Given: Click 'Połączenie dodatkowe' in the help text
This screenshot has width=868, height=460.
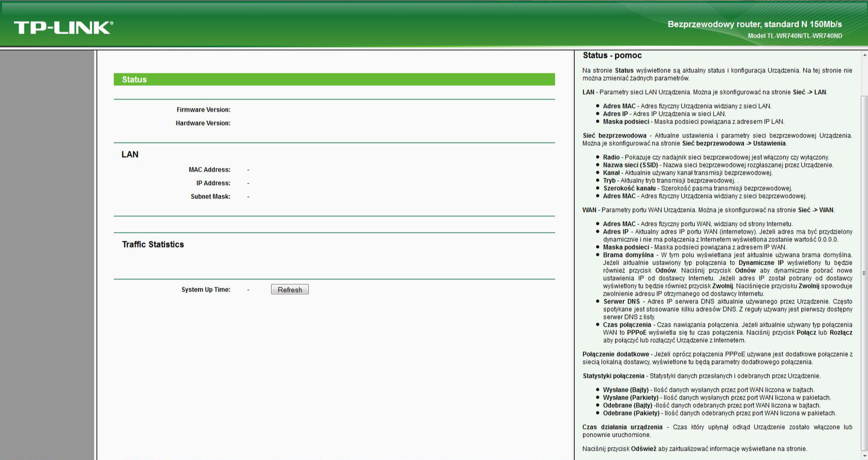Looking at the screenshot, I should (x=616, y=354).
